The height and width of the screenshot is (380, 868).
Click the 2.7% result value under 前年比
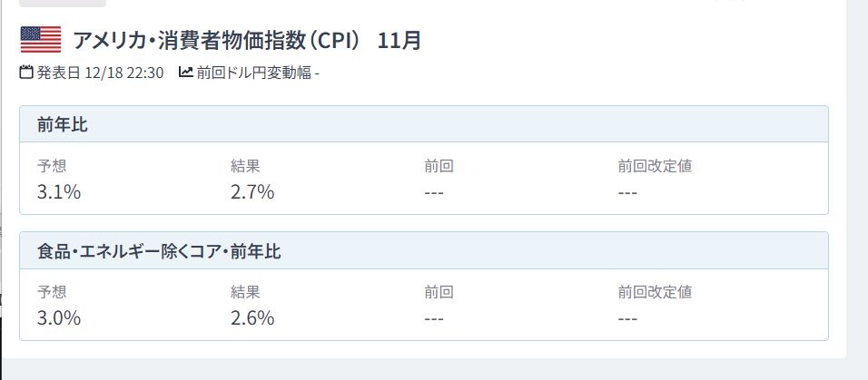252,192
